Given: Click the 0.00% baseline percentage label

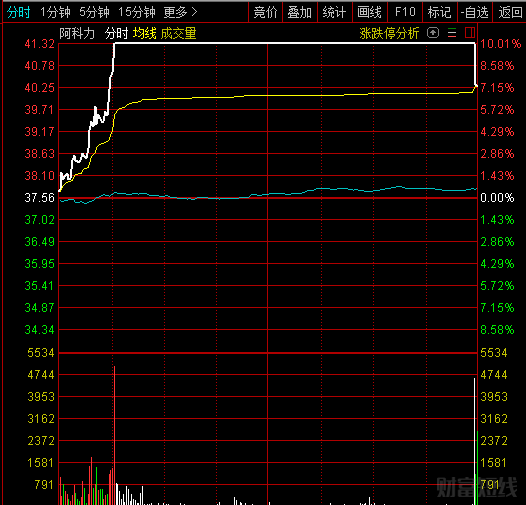Looking at the screenshot, I should 497,198.
